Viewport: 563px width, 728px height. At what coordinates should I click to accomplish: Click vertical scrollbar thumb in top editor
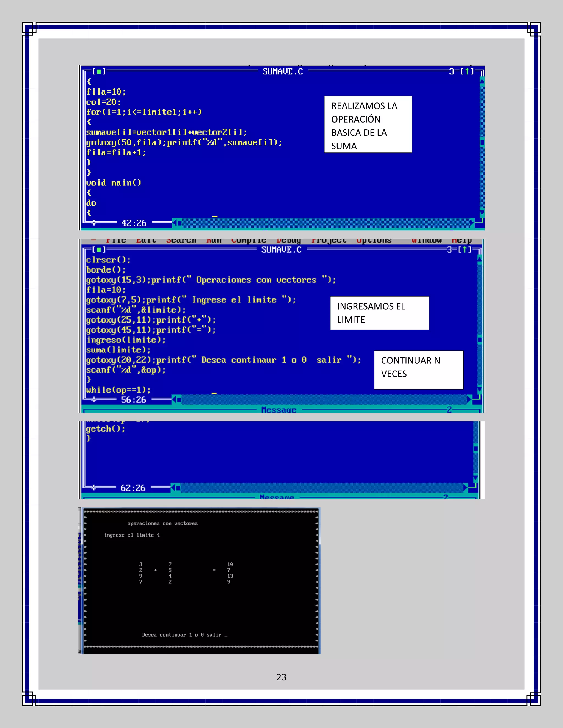(482, 143)
